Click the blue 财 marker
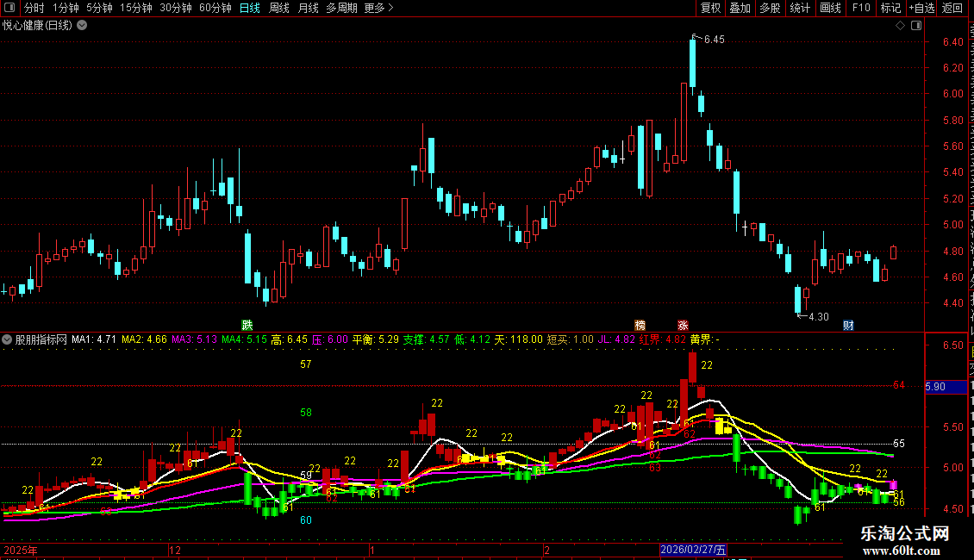This screenshot has width=974, height=560. pos(848,326)
